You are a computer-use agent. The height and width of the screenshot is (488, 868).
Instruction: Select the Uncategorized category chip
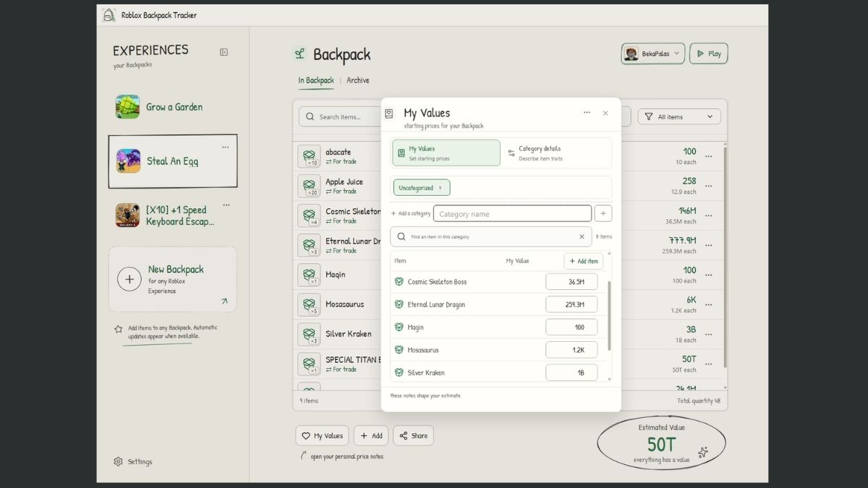pos(422,188)
